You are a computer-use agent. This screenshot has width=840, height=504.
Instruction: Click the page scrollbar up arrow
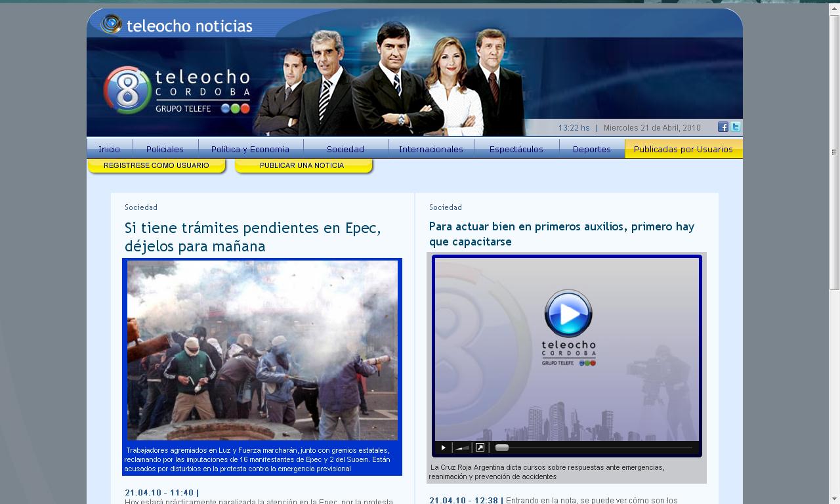[x=835, y=9]
